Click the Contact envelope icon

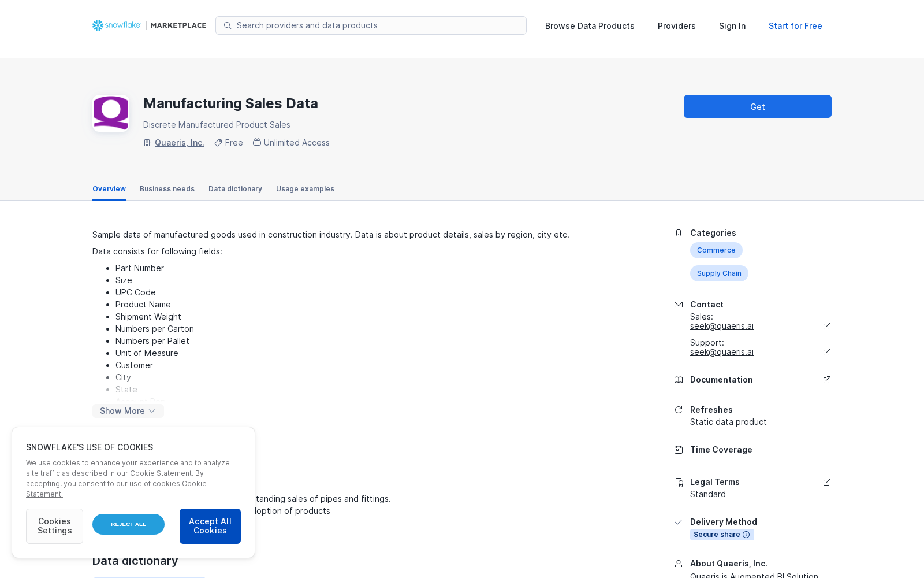pos(679,305)
